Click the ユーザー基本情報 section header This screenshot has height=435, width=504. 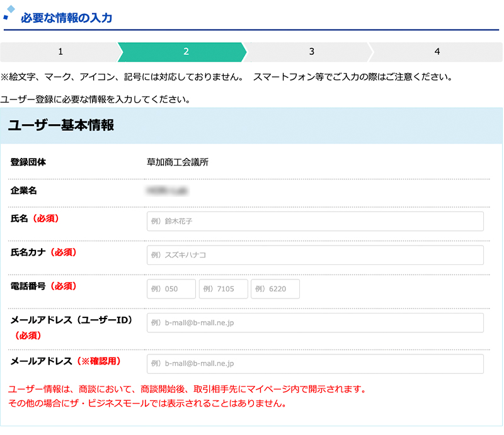coord(61,125)
